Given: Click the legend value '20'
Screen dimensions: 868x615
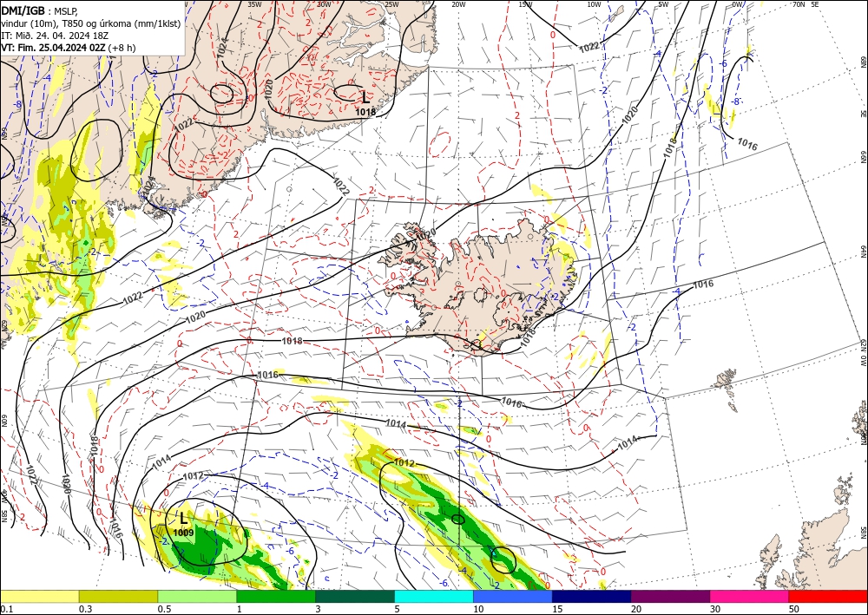Looking at the screenshot, I should tap(636, 609).
